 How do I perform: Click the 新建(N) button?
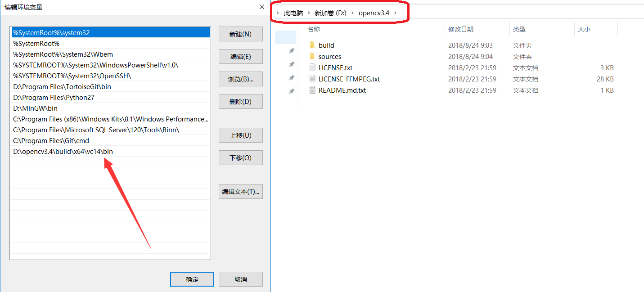(x=240, y=34)
